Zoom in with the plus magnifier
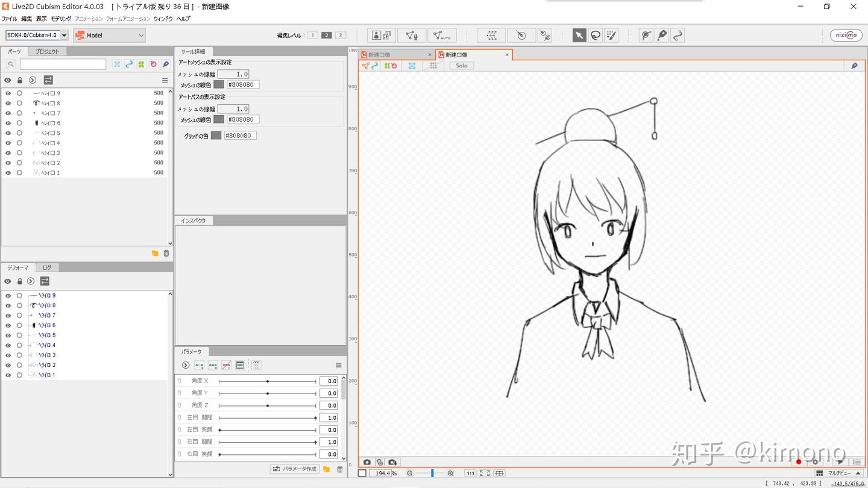The height and width of the screenshot is (488, 868). 450,474
